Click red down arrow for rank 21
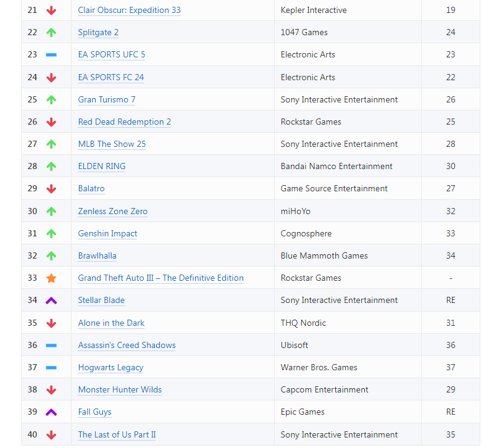 (51, 10)
